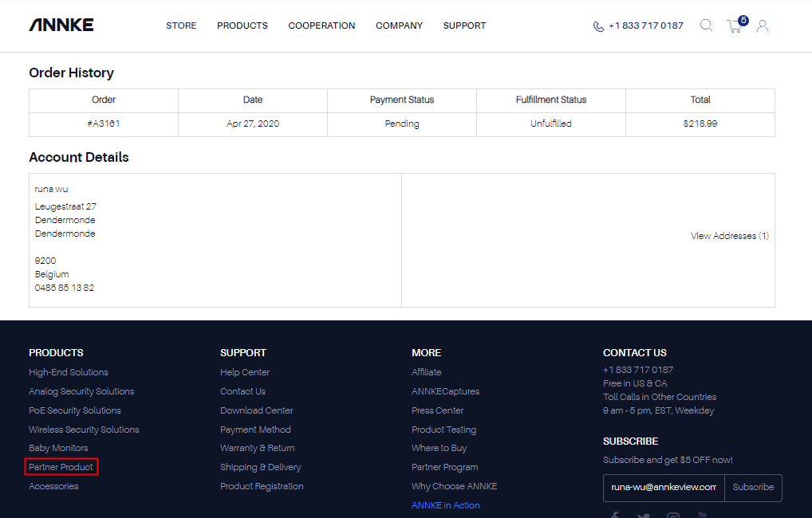Click footer phone number +1 833 717 0187
This screenshot has height=518, width=812.
(x=638, y=370)
